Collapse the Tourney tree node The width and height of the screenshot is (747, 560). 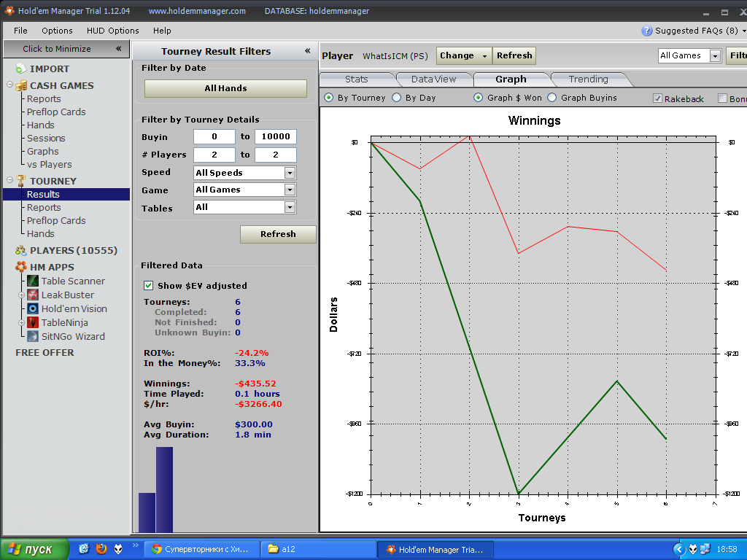10,180
